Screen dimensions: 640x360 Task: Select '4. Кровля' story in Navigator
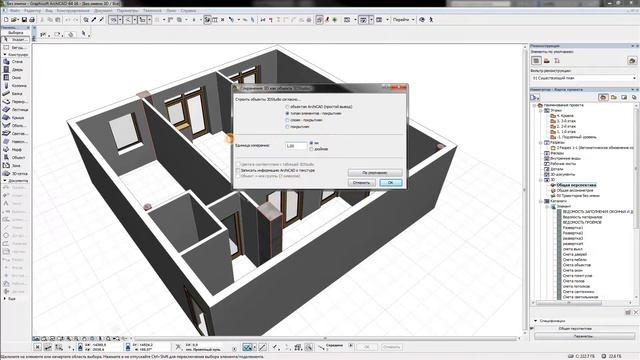click(565, 116)
